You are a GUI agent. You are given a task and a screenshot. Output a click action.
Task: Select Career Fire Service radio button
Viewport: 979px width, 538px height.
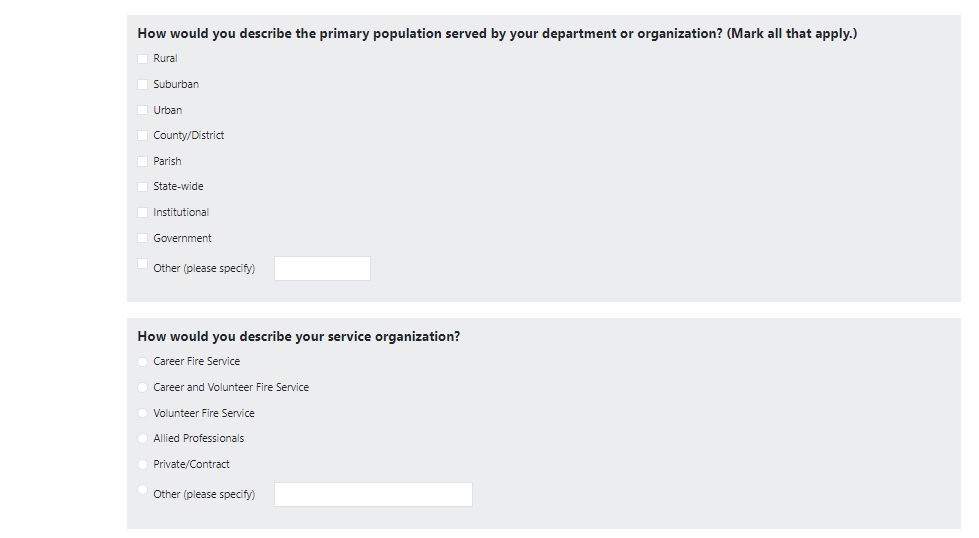tap(142, 362)
